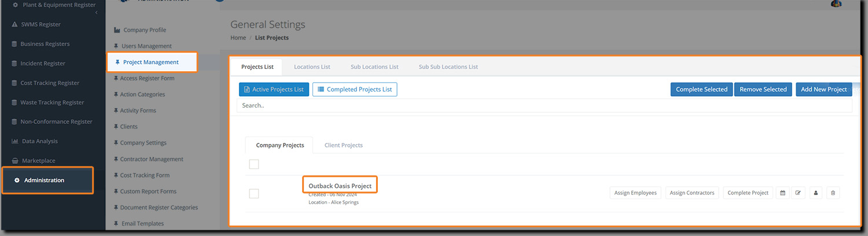Viewport: 868px width, 236px height.
Task: Select Administration in the sidebar
Action: click(47, 180)
